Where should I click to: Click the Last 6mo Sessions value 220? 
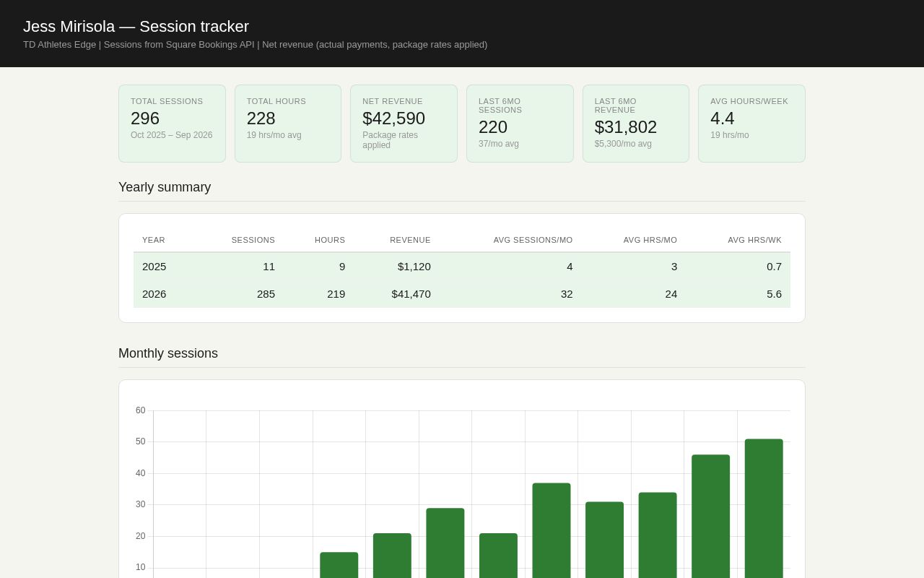(x=493, y=127)
